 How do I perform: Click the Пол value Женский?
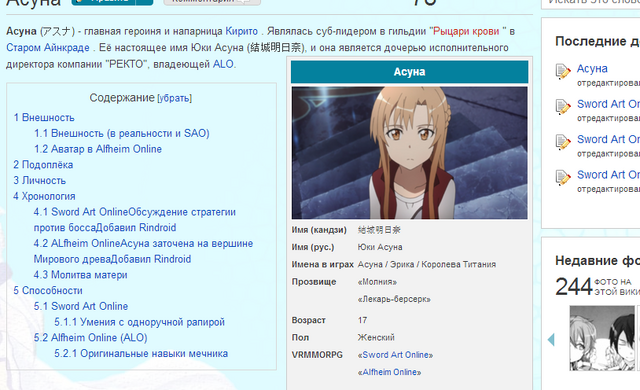(376, 337)
